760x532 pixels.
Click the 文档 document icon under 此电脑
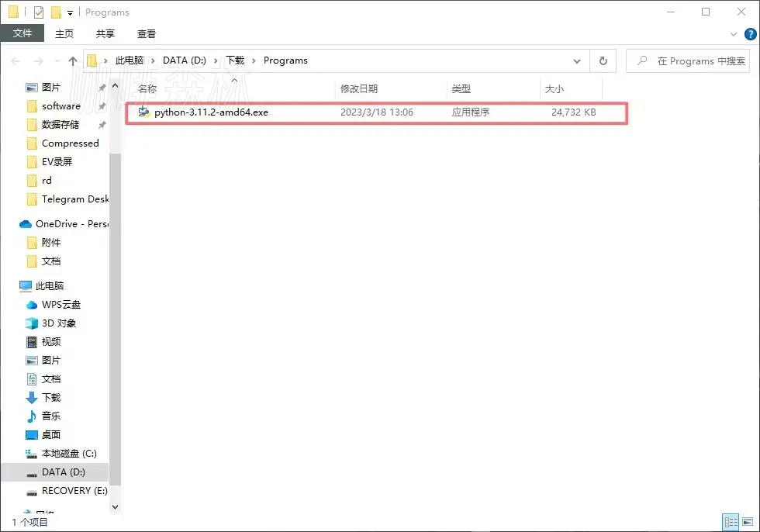click(x=32, y=379)
